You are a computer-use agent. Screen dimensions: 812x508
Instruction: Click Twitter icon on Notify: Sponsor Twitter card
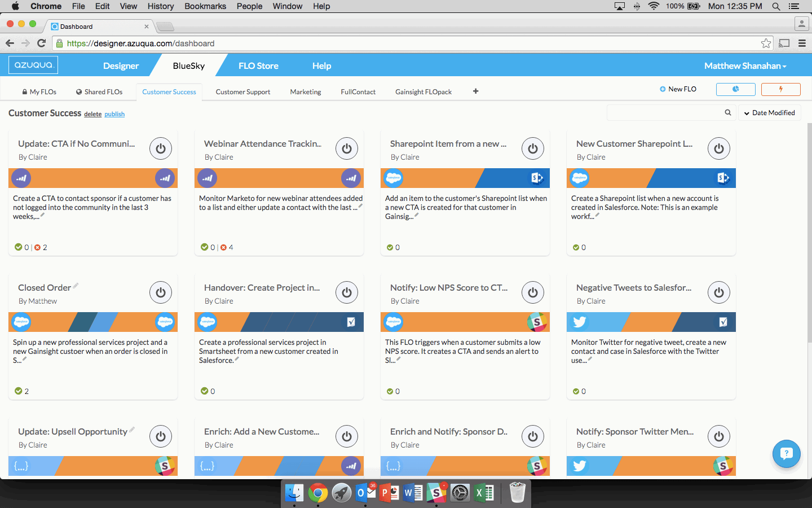tap(580, 466)
